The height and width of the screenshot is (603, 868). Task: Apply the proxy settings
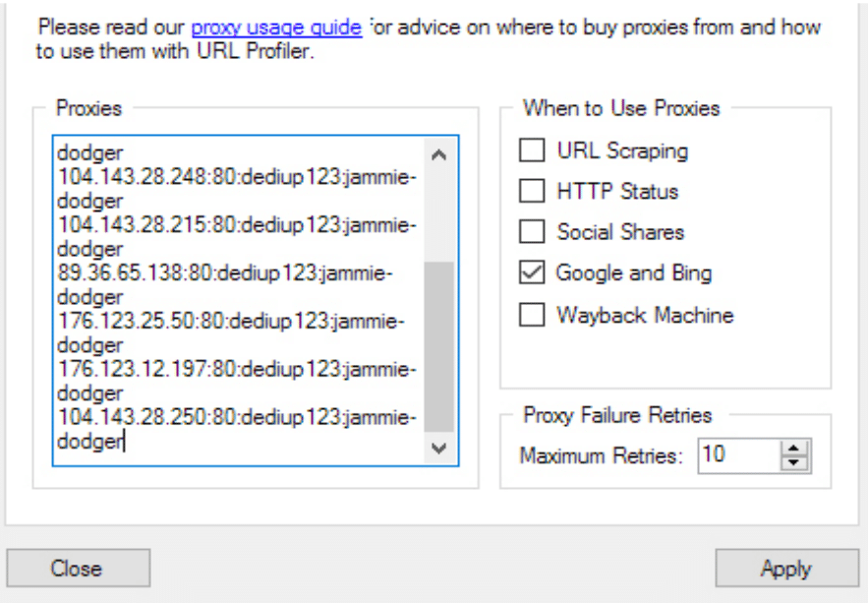(x=786, y=569)
